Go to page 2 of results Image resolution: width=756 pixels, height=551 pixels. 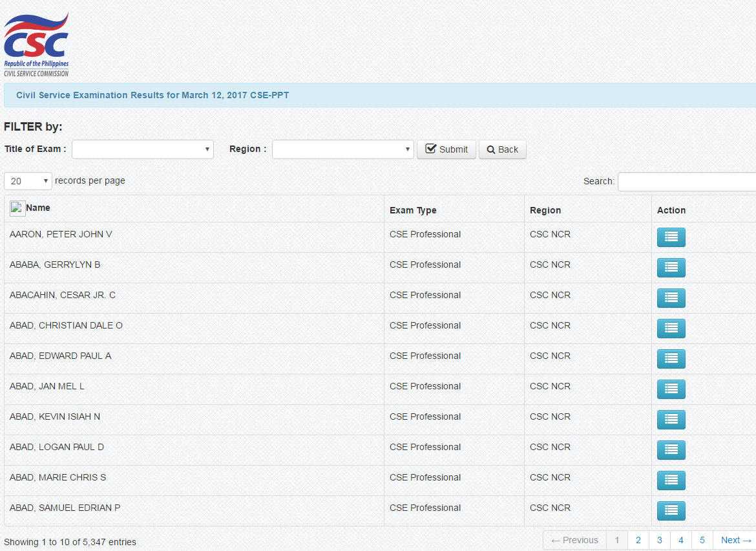click(638, 541)
